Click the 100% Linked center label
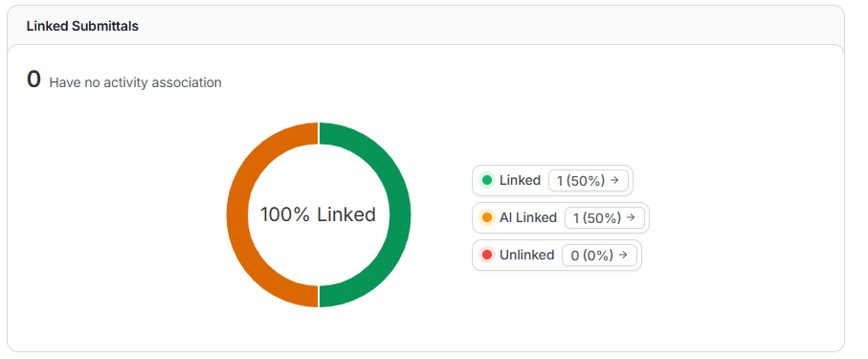This screenshot has height=359, width=868. 319,215
